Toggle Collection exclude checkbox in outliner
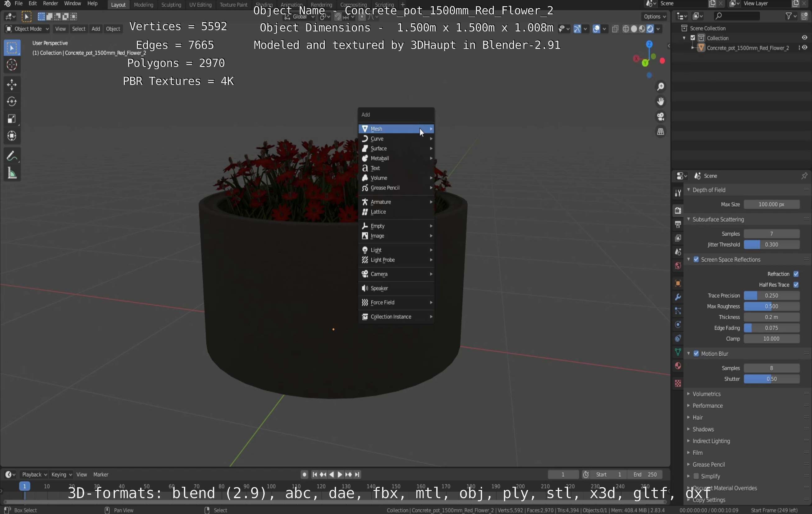812x514 pixels. (693, 38)
